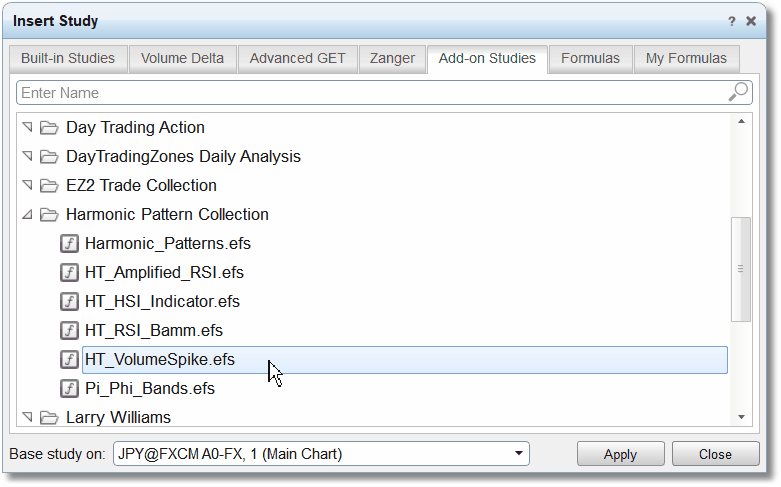Click the Day Trading Action folder icon
The height and width of the screenshot is (487, 781).
49,127
